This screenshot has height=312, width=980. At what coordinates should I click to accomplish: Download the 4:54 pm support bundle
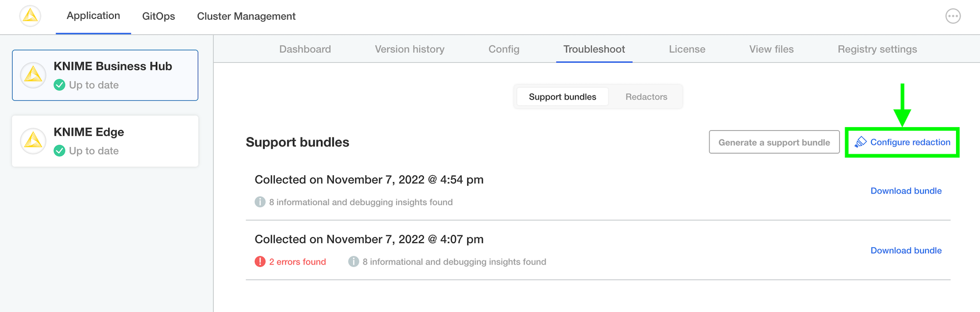pos(906,191)
